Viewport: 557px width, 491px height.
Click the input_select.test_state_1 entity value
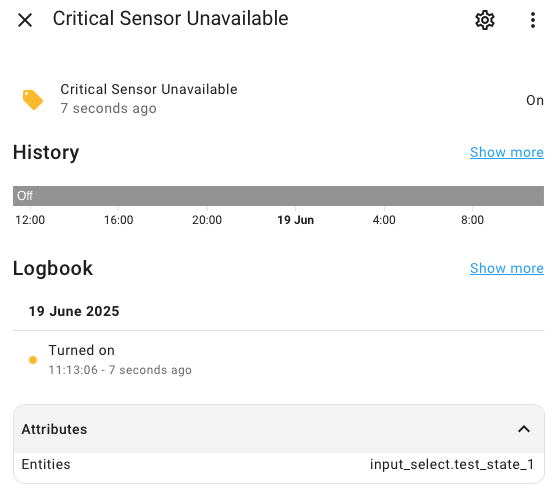click(x=452, y=464)
